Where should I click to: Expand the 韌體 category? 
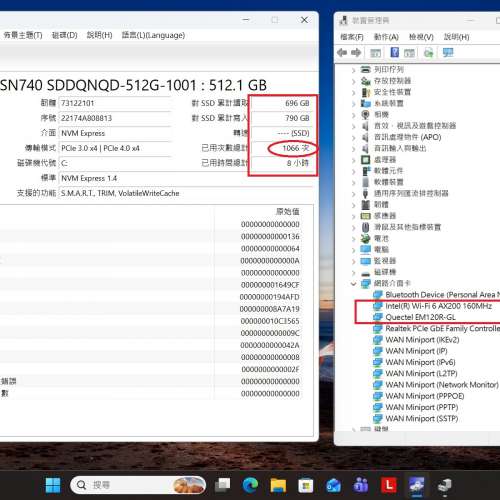tap(354, 205)
